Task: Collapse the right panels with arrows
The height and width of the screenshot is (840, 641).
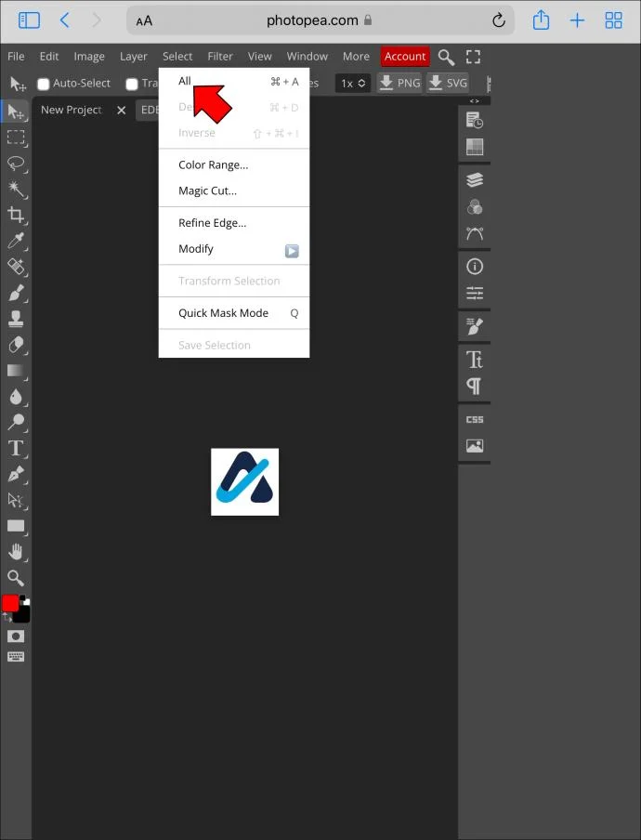Action: (x=475, y=100)
